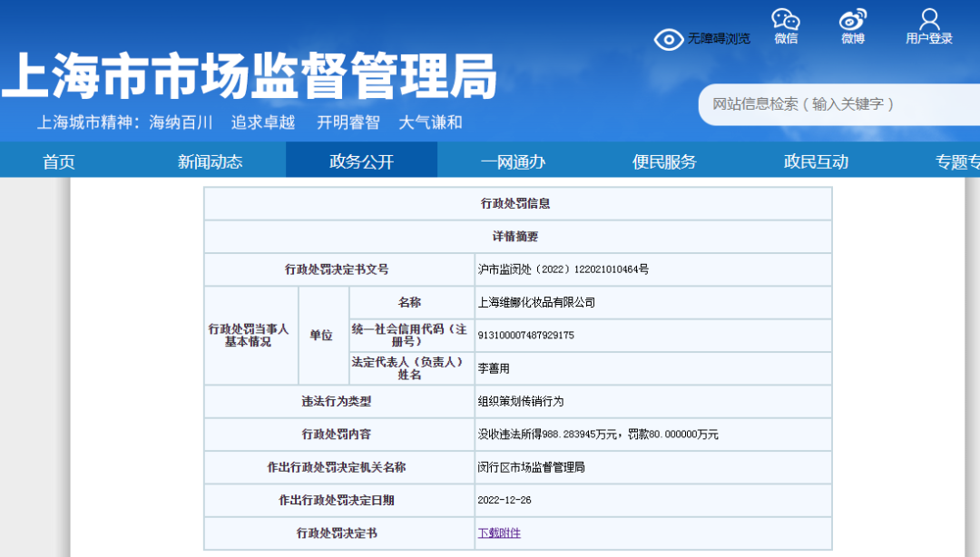Download attachment via 下载附件 link

click(499, 533)
